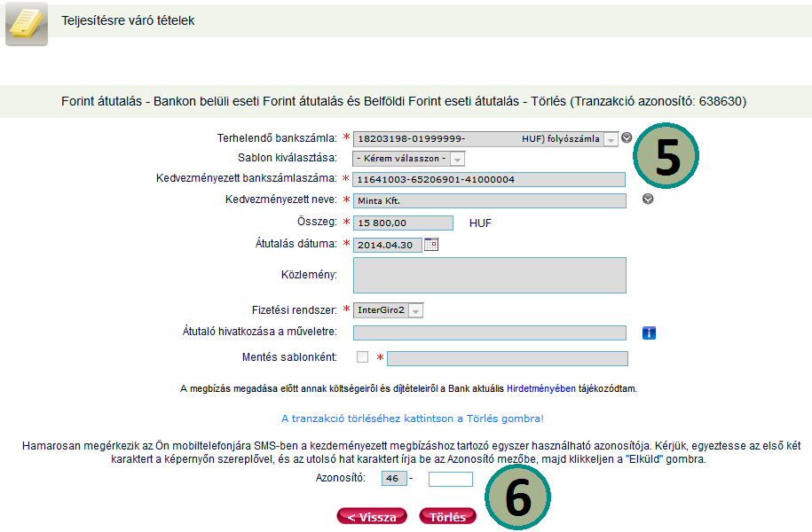
Task: Click the < Vissza button
Action: click(372, 516)
